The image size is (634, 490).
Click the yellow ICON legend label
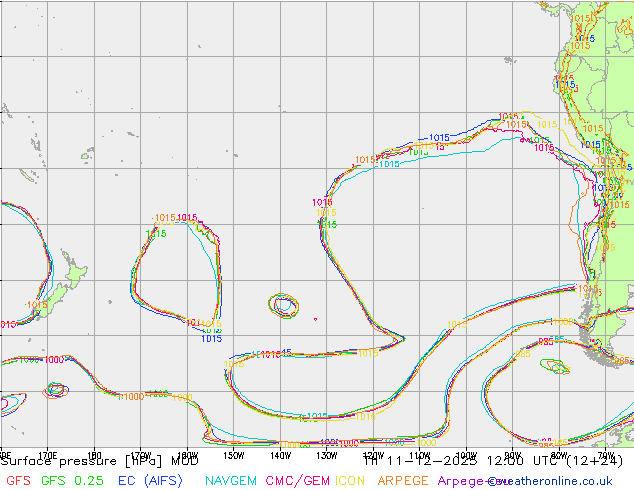pos(350,481)
